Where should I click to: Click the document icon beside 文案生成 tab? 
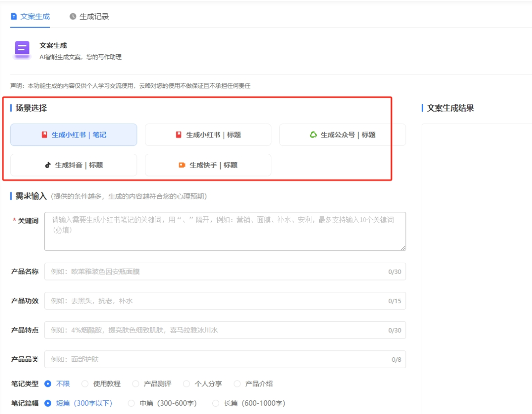[14, 16]
